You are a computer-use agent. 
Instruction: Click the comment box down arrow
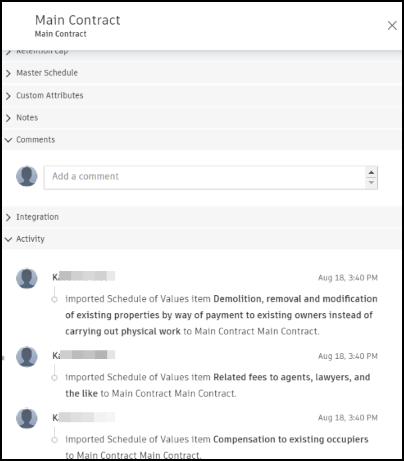[x=371, y=183]
